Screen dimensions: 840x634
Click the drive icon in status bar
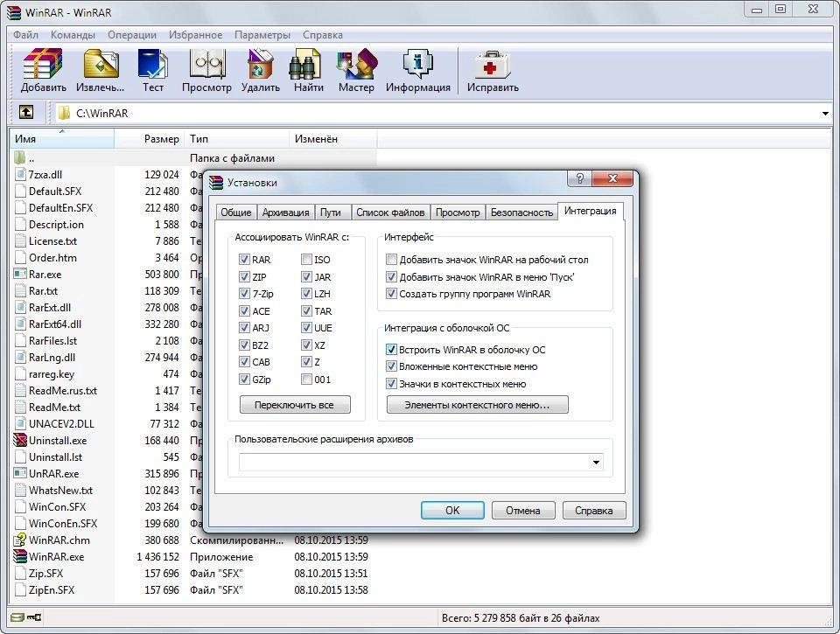pyautogui.click(x=17, y=617)
